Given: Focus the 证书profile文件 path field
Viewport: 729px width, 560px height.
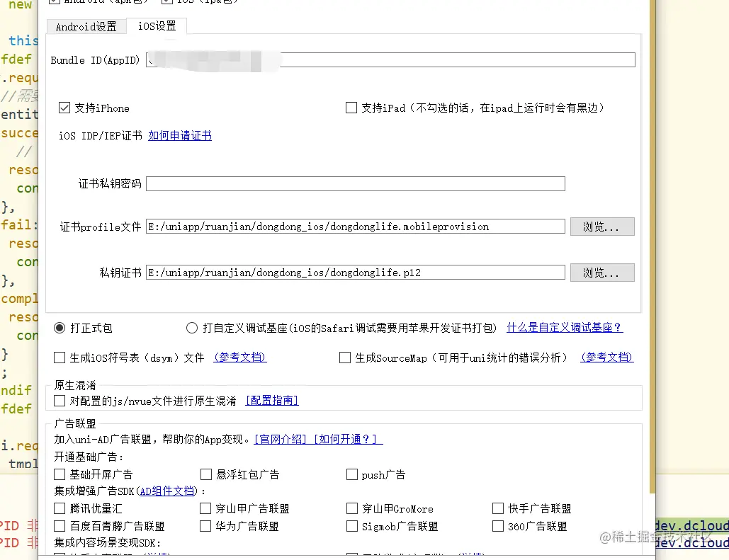Looking at the screenshot, I should pos(356,227).
